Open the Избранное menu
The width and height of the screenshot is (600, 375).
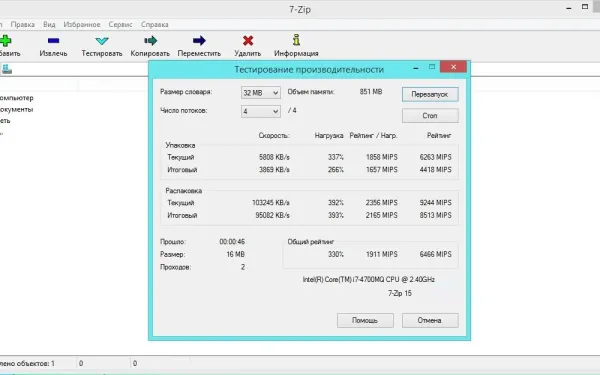(x=82, y=24)
